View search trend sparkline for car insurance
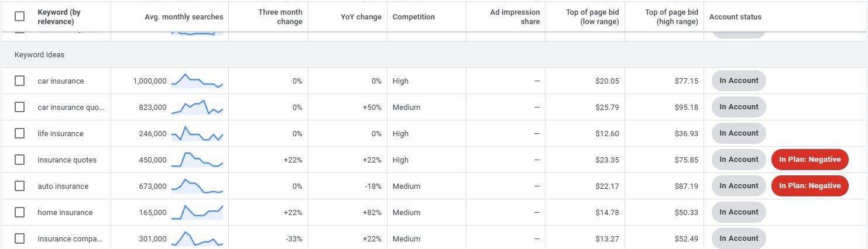Screen dimensions: 868x249 (197, 81)
